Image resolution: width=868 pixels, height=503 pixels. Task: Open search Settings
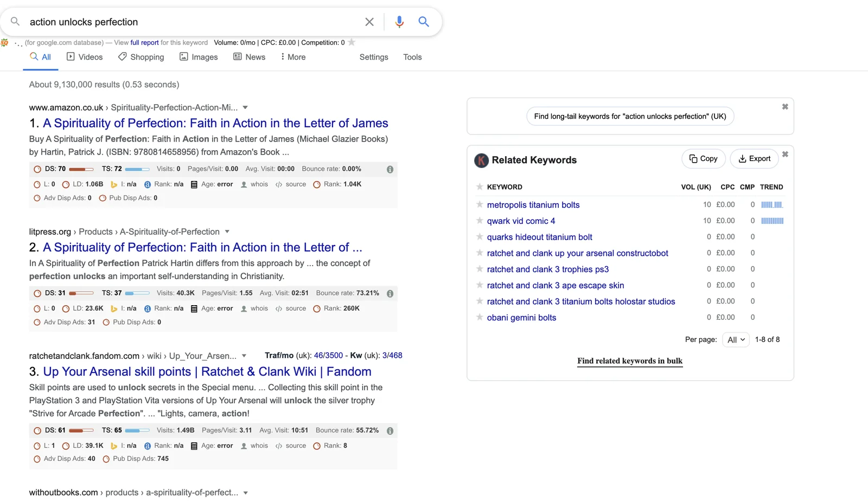click(x=374, y=57)
